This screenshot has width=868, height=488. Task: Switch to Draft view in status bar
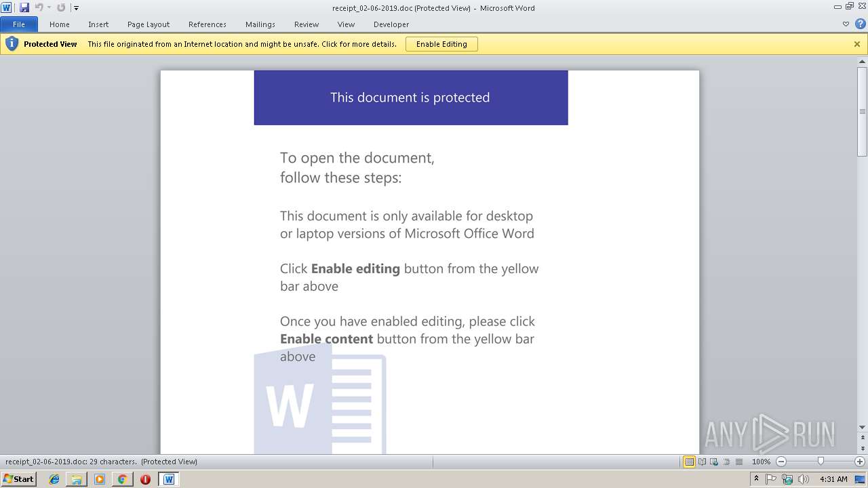pos(738,462)
